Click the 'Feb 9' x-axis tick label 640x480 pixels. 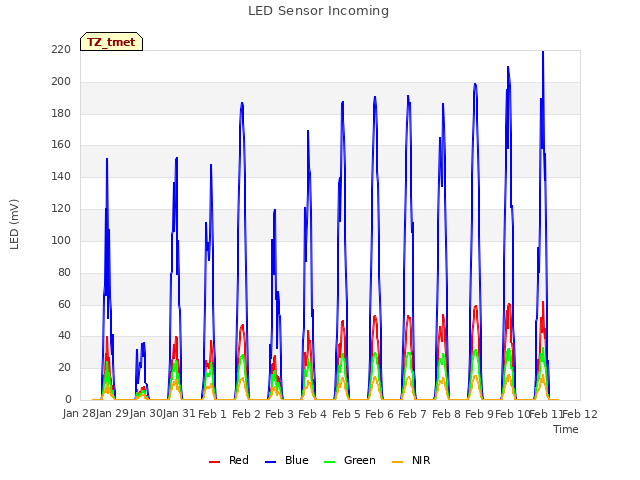(479, 414)
